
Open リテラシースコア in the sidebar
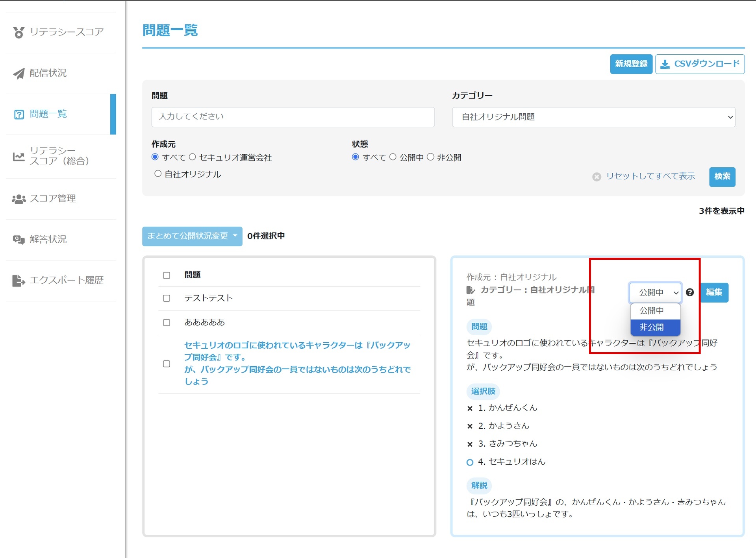point(61,32)
